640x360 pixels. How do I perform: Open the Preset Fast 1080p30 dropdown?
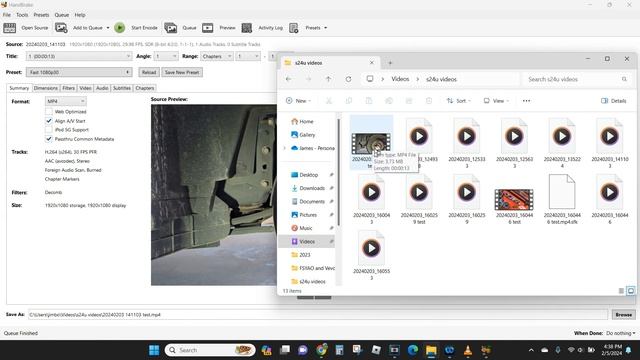pos(79,72)
